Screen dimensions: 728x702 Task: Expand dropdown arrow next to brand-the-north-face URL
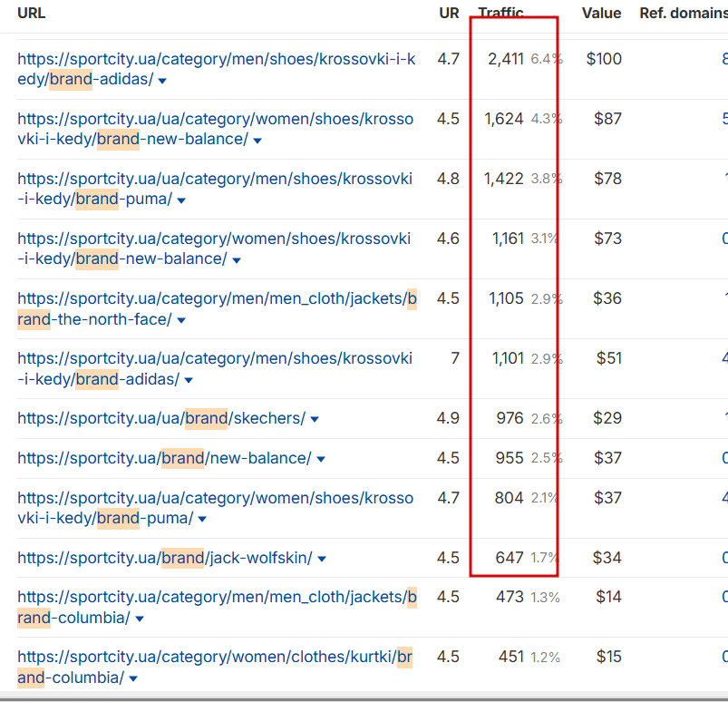(x=181, y=320)
